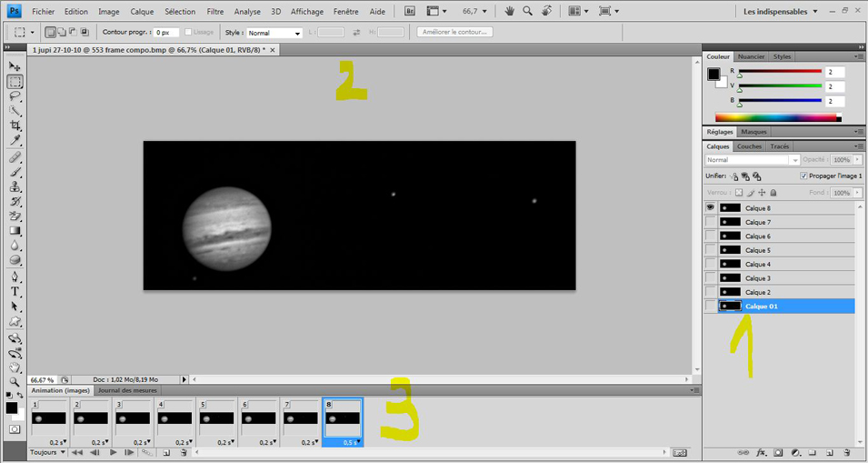Launch Bridge with the Br icon
Image resolution: width=868 pixels, height=463 pixels.
[410, 11]
